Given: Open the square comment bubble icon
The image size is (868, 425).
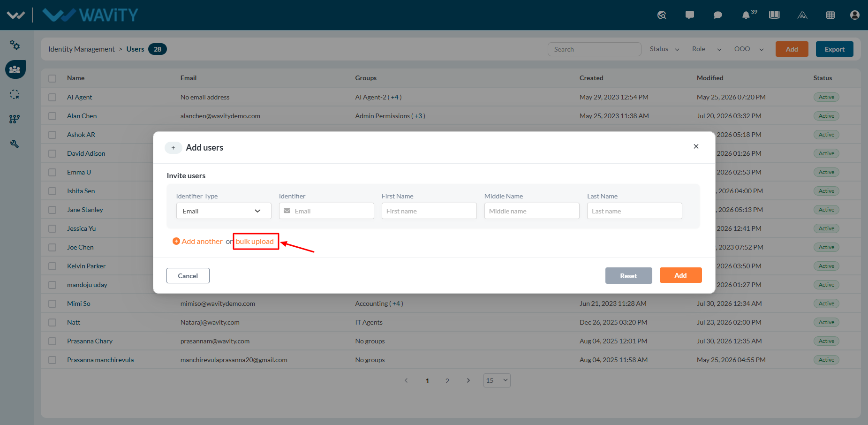Looking at the screenshot, I should [690, 15].
